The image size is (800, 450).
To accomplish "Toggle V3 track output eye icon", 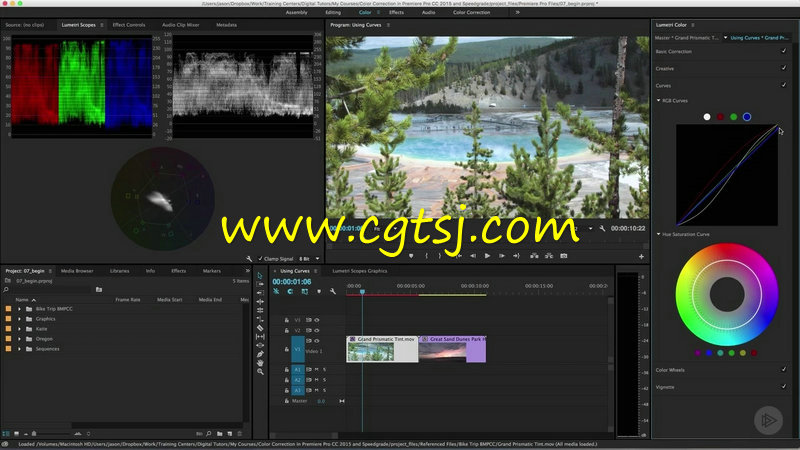I will pos(317,320).
